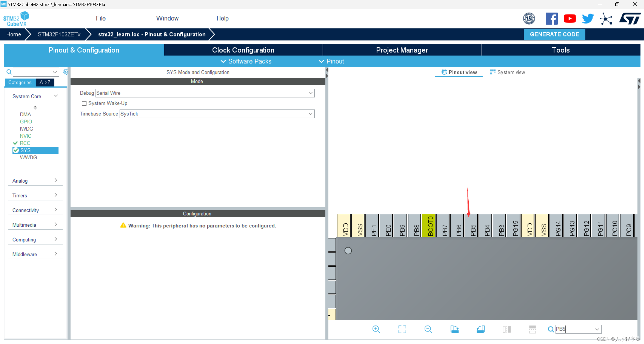Screen dimensions: 644x344
Task: Click the 10 years anniversary badge icon
Action: click(x=529, y=19)
